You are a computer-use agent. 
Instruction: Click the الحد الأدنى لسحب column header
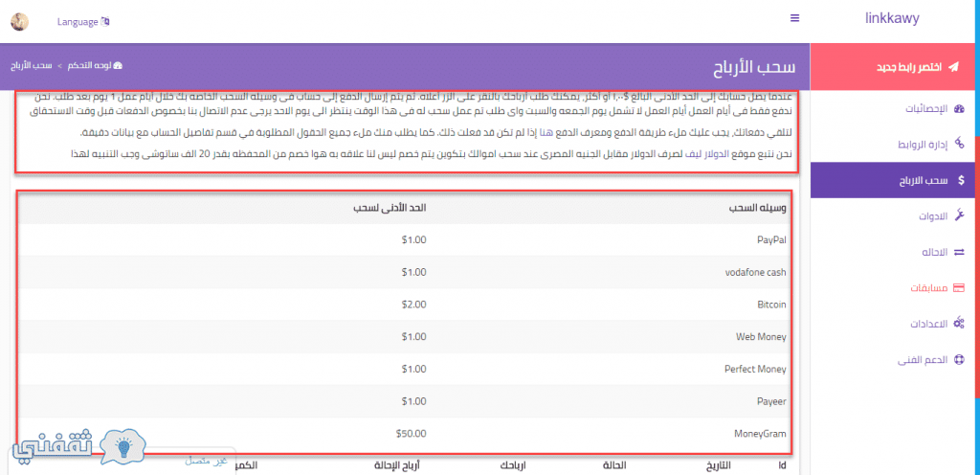[389, 208]
